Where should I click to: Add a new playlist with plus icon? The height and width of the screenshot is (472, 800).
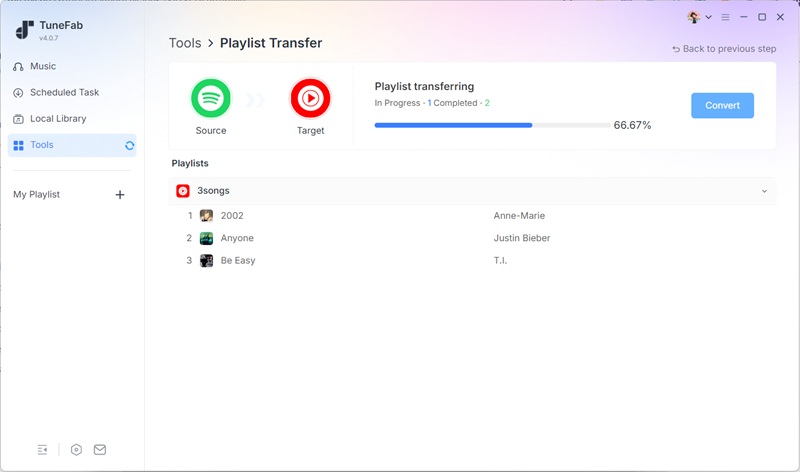[x=120, y=194]
